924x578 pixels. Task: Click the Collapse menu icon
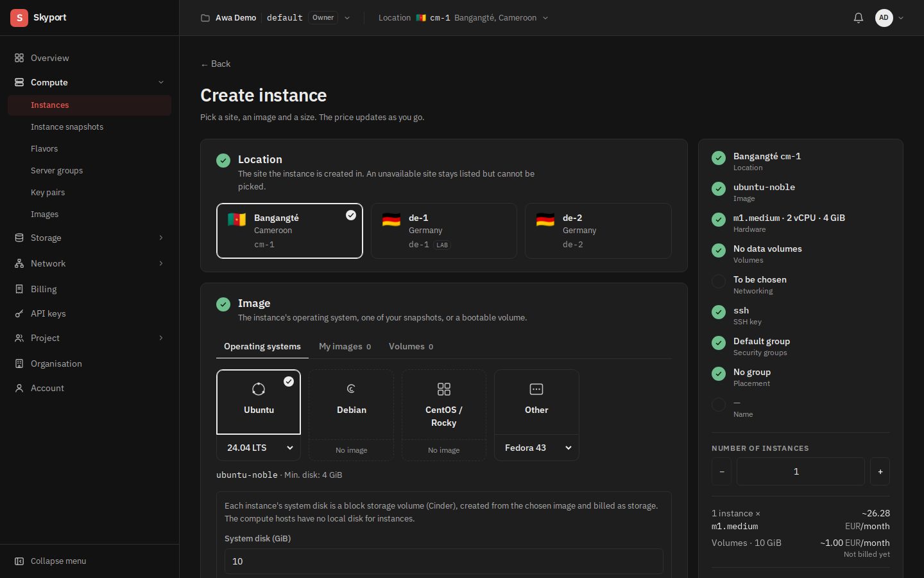pos(19,561)
